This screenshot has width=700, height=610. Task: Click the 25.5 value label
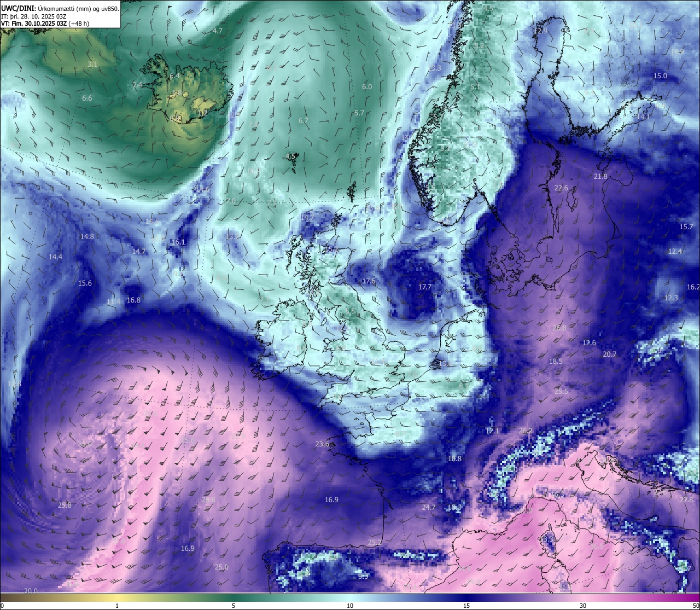561,392
